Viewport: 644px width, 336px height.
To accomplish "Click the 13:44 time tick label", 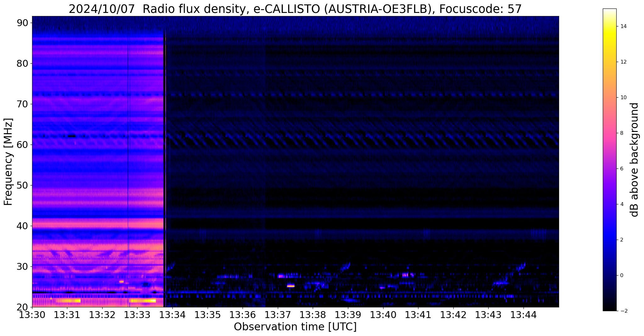I will (x=524, y=315).
